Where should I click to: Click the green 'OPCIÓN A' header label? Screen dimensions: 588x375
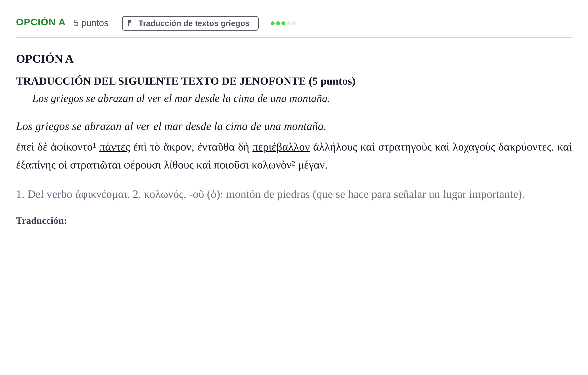pos(41,22)
